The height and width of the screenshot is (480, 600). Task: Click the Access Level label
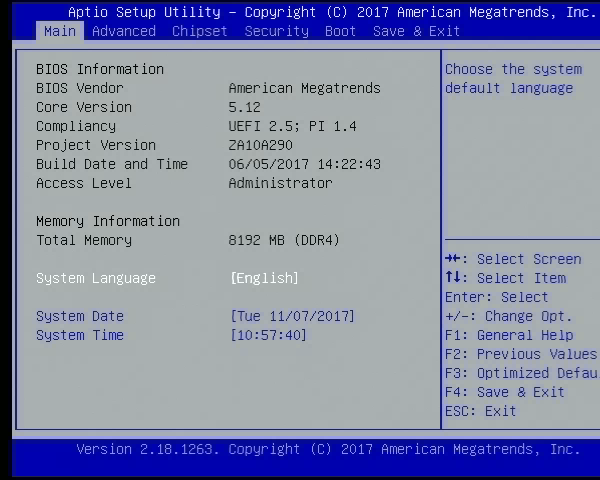point(84,183)
